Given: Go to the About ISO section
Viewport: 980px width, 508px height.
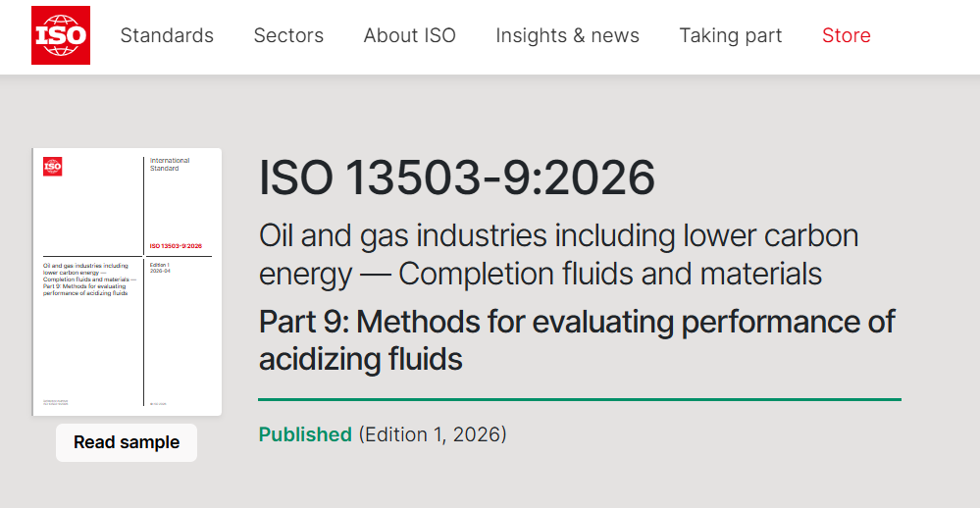Looking at the screenshot, I should [x=409, y=35].
